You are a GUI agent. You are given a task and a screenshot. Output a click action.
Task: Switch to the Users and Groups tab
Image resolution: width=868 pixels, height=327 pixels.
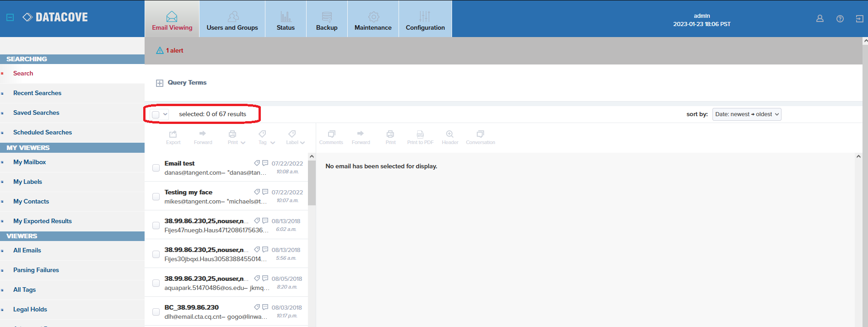click(232, 19)
